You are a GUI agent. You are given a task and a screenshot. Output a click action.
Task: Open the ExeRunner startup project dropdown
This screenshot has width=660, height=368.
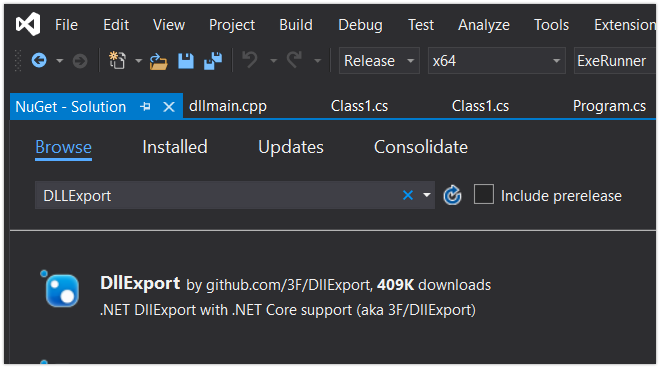[x=615, y=61]
